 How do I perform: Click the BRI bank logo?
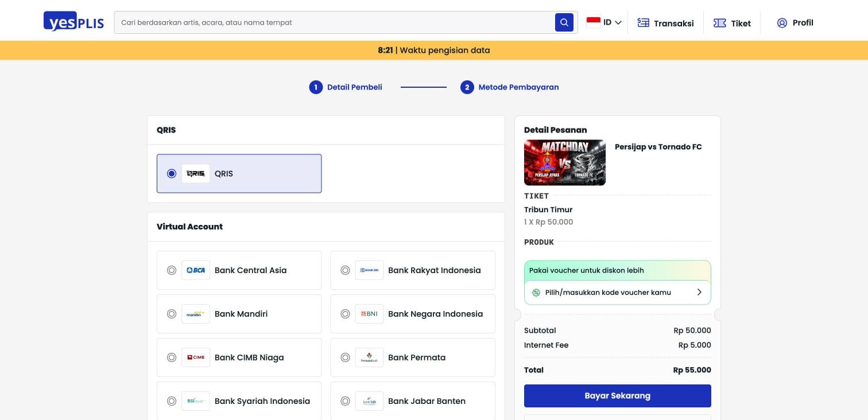click(x=369, y=270)
